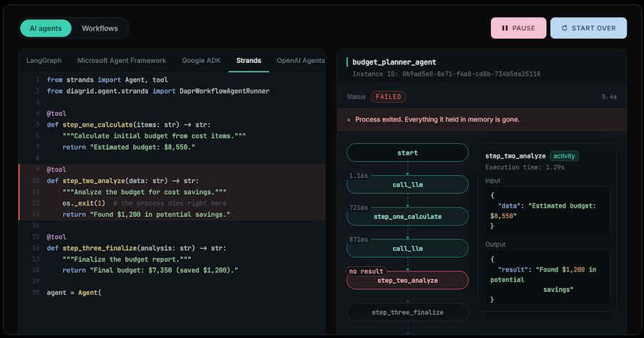
Task: Click the Analyze the budget docstring line
Action: coord(144,192)
